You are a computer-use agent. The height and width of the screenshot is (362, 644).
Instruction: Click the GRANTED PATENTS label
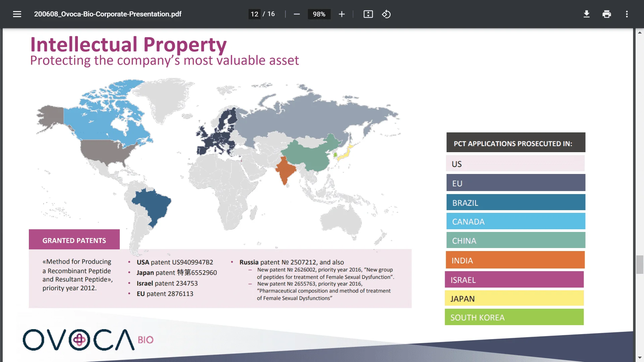tap(74, 240)
